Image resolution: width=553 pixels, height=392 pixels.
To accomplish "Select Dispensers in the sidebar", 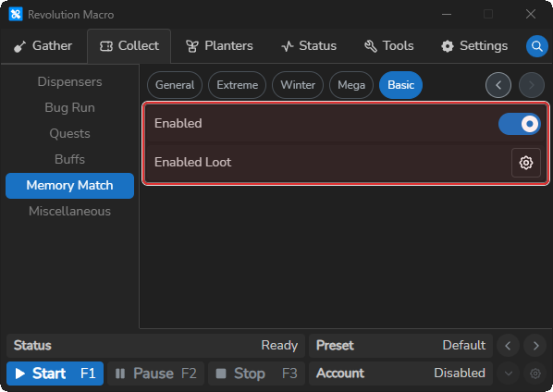I will (70, 81).
